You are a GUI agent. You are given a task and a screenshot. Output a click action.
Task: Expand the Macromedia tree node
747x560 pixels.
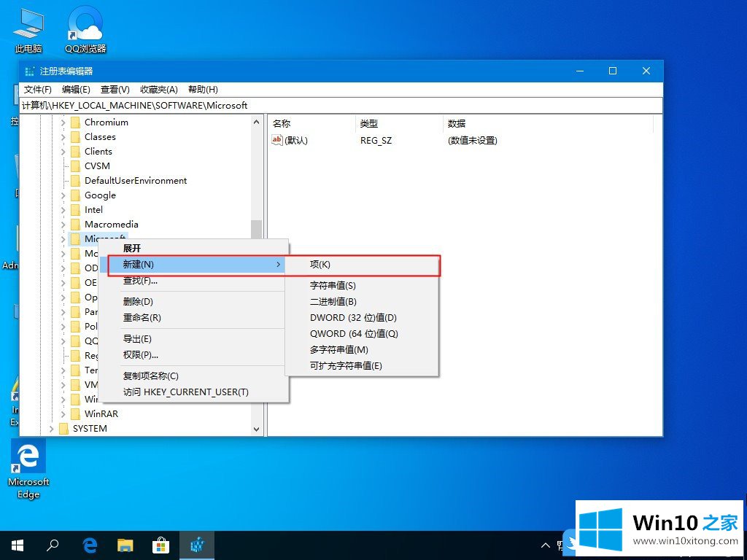[x=63, y=225]
